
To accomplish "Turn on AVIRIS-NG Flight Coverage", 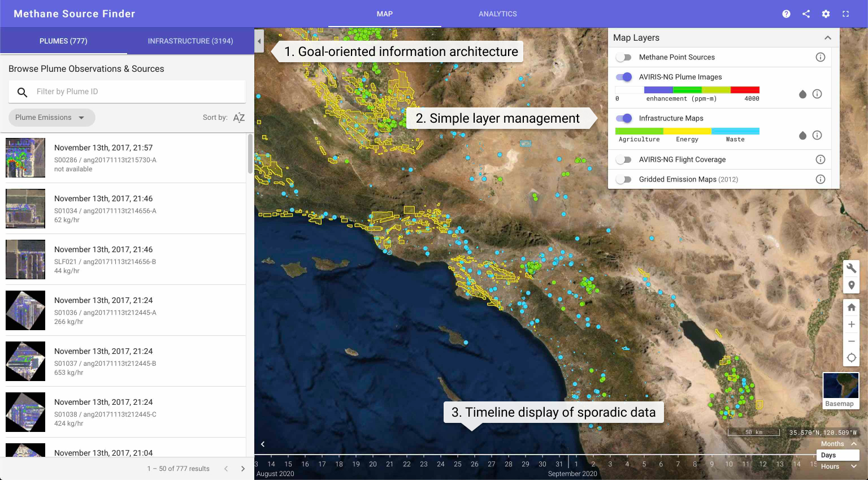I will pyautogui.click(x=624, y=159).
